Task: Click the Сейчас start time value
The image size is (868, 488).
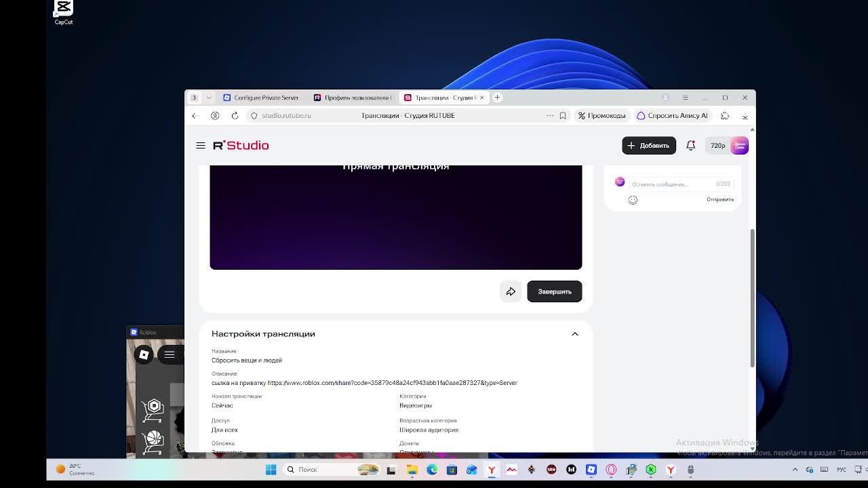Action: [x=222, y=405]
